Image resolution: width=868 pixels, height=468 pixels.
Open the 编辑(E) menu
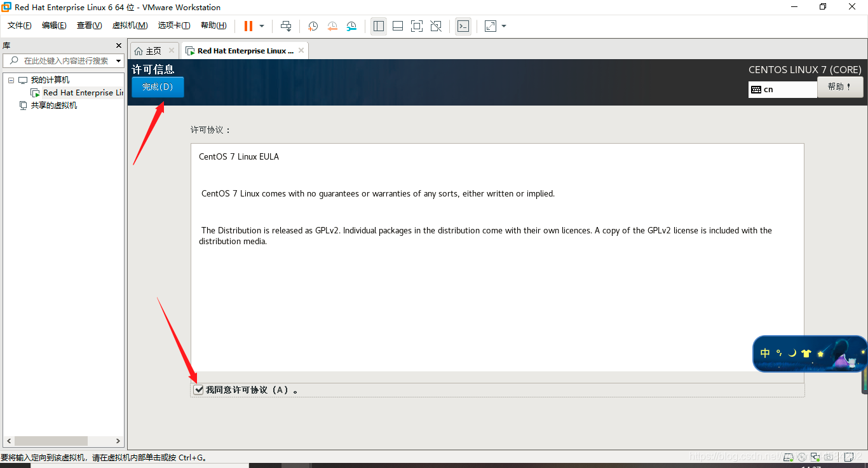point(54,25)
